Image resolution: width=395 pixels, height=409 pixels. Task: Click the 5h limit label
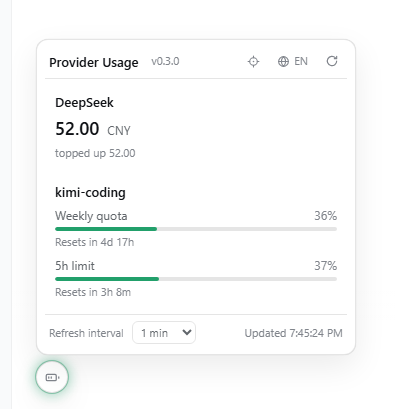75,266
